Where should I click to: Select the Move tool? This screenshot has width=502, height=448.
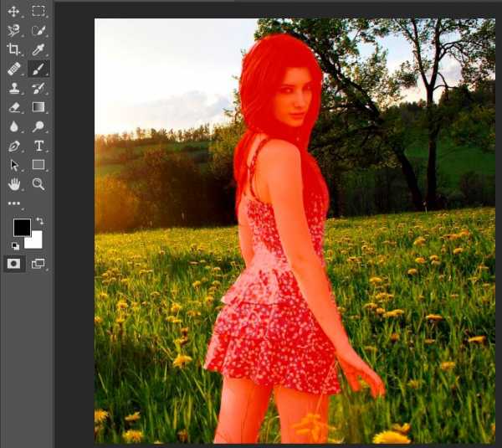pos(13,11)
